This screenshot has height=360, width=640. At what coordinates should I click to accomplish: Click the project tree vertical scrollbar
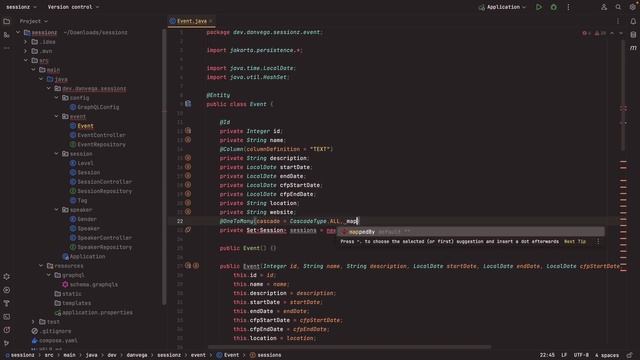pos(164,167)
